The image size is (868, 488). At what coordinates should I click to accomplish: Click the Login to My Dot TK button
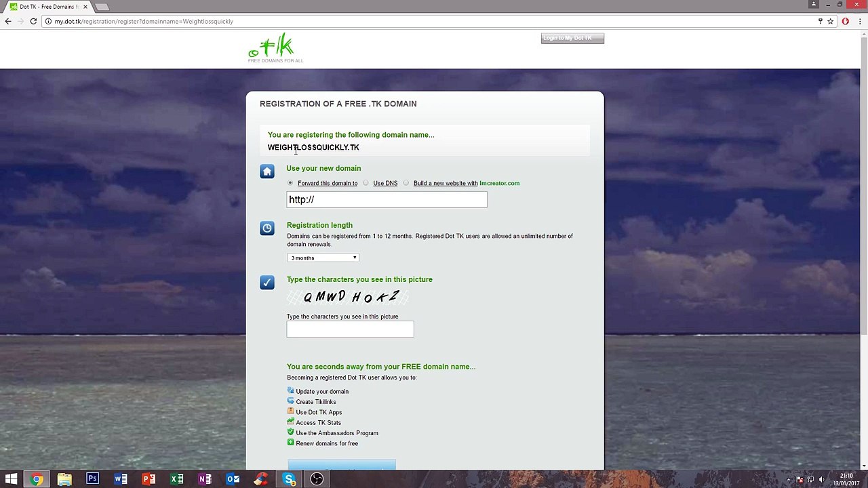pyautogui.click(x=572, y=38)
